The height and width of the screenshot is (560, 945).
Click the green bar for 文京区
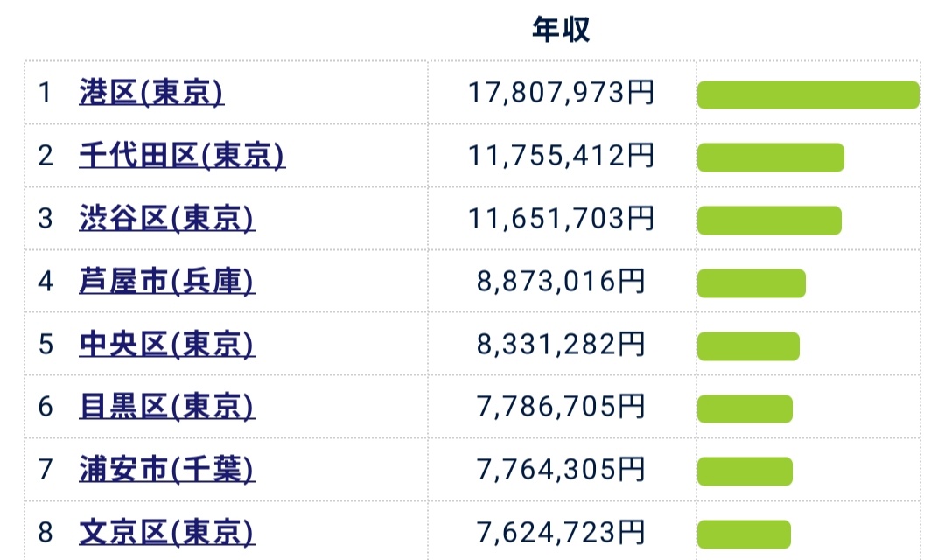(x=745, y=534)
